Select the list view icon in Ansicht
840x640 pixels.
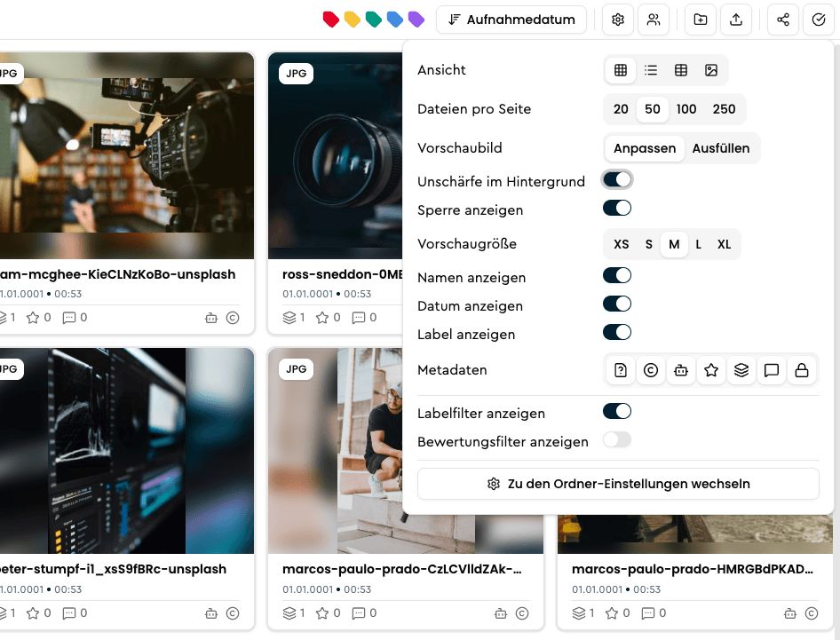650,70
